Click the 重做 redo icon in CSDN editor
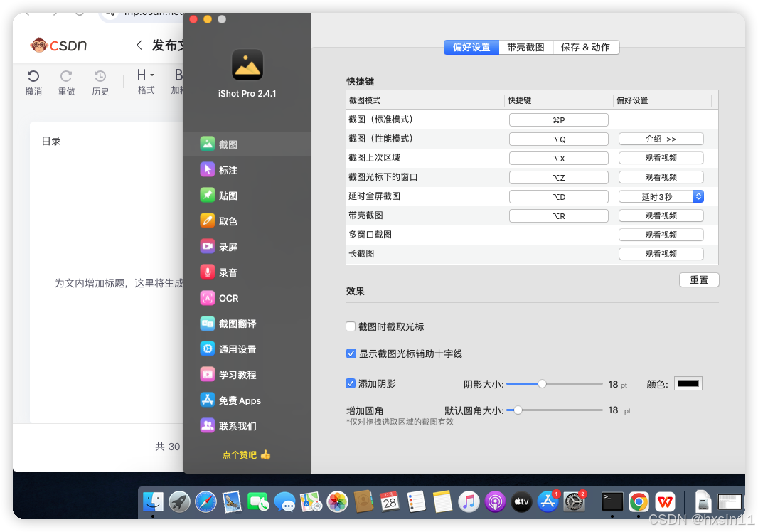 (x=66, y=76)
